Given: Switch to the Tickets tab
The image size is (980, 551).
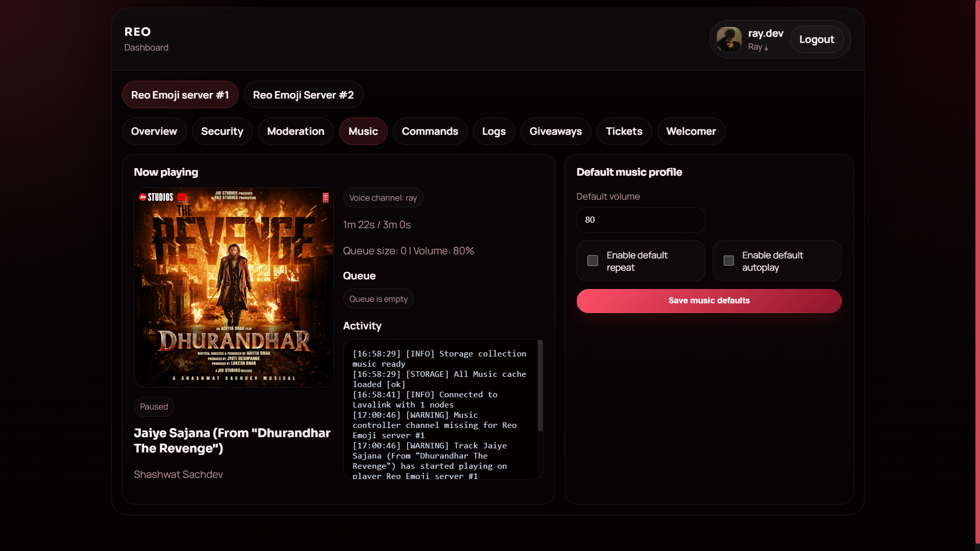Looking at the screenshot, I should tap(624, 131).
